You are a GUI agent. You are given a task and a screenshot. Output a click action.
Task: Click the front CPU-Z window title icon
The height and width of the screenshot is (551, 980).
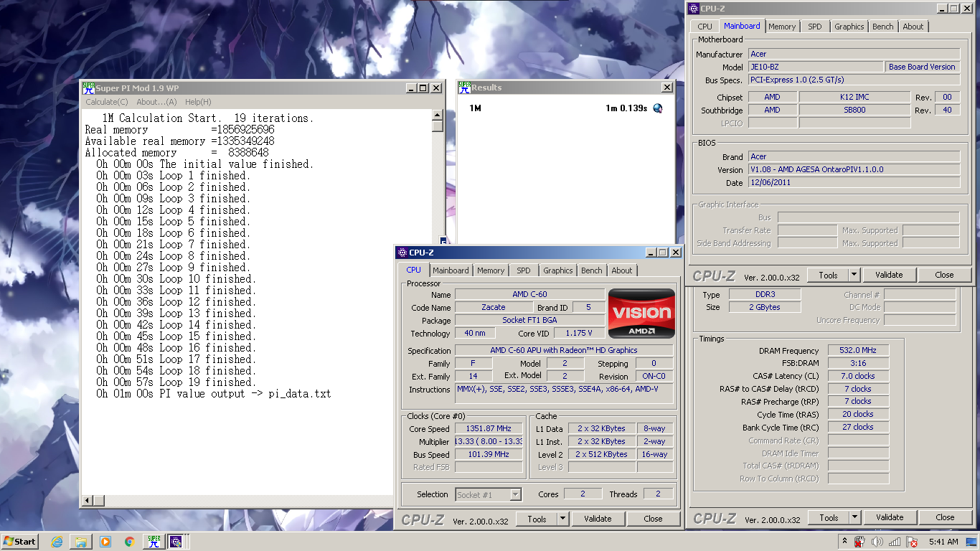click(x=402, y=253)
